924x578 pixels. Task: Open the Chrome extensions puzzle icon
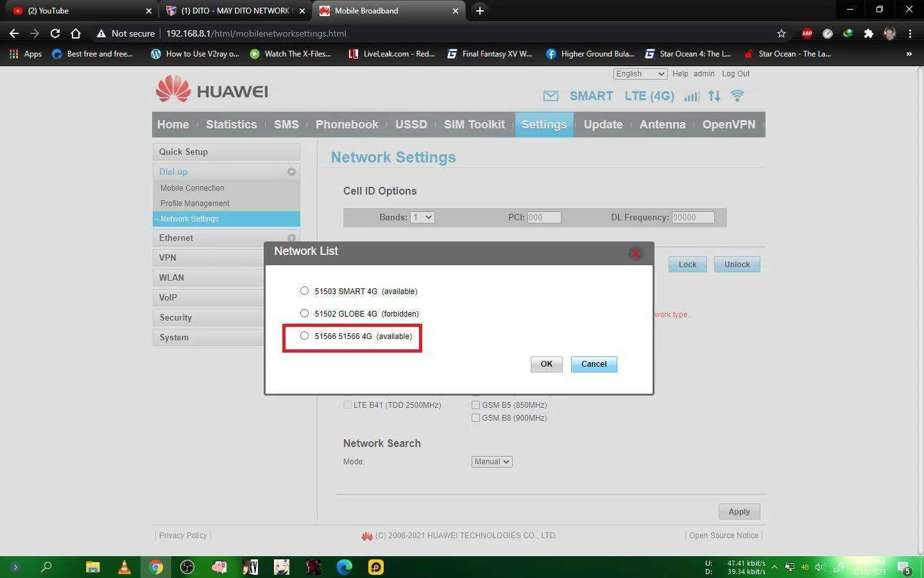coord(869,33)
